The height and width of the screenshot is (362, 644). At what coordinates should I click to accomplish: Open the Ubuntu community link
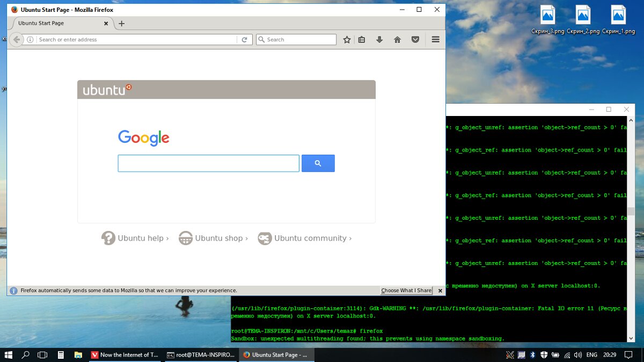[x=304, y=238]
